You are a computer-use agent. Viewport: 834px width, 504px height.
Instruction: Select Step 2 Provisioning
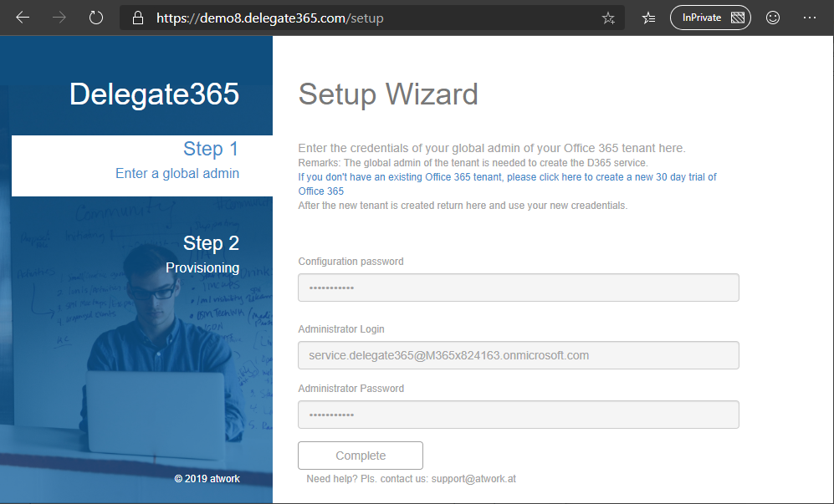[202, 254]
